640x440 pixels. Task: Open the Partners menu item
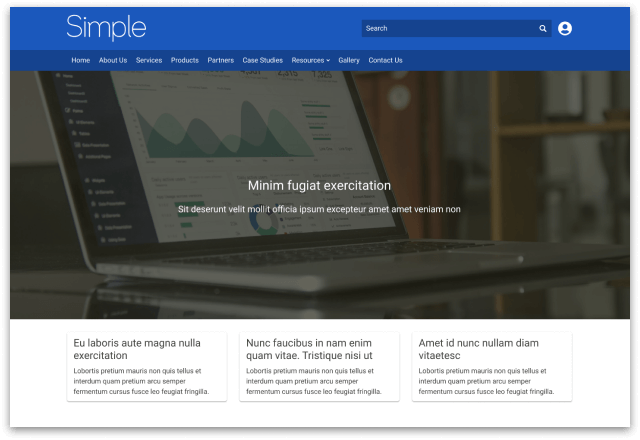tap(221, 60)
